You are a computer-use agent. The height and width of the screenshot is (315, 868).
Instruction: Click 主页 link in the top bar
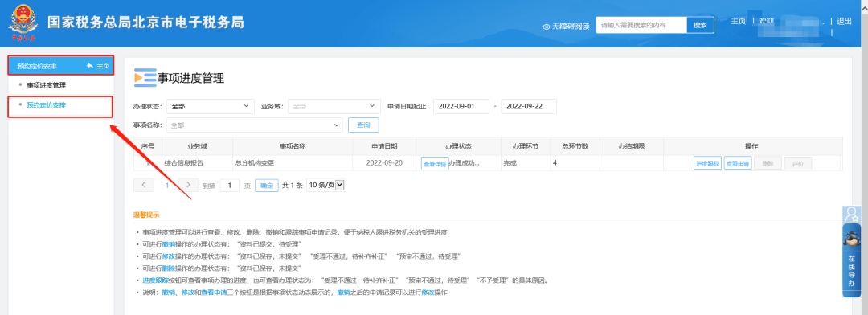pyautogui.click(x=739, y=21)
